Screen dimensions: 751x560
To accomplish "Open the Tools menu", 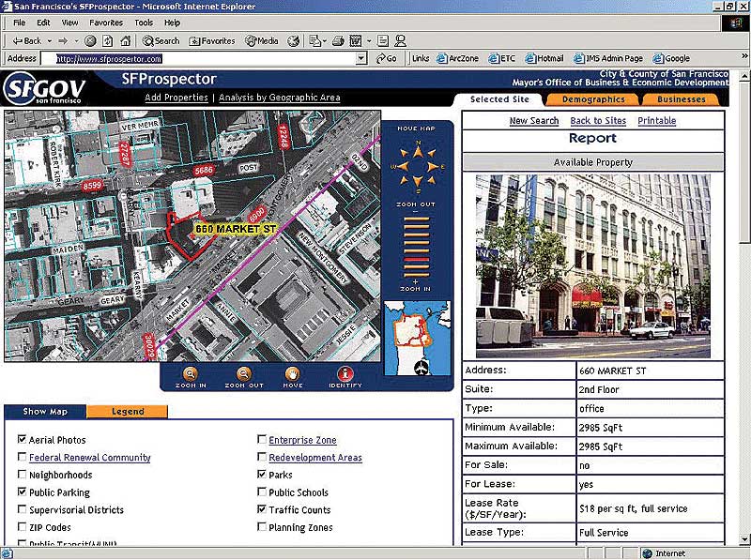I will [x=144, y=23].
